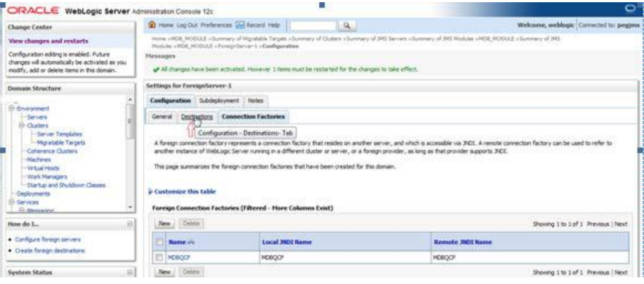
Task: Open Servers in domain tree
Action: coord(36,117)
